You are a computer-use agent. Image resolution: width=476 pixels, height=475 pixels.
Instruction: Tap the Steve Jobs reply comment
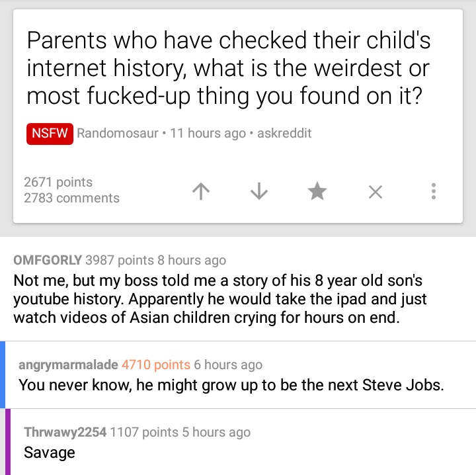(231, 384)
